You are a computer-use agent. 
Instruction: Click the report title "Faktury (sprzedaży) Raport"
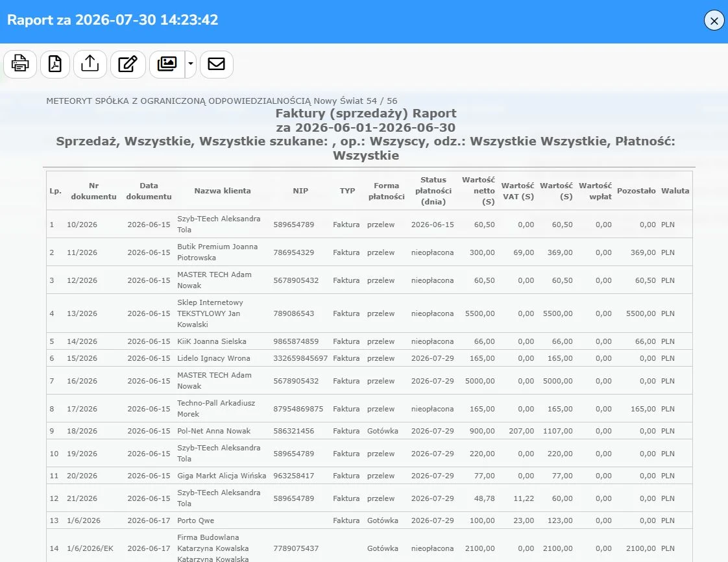(x=366, y=114)
